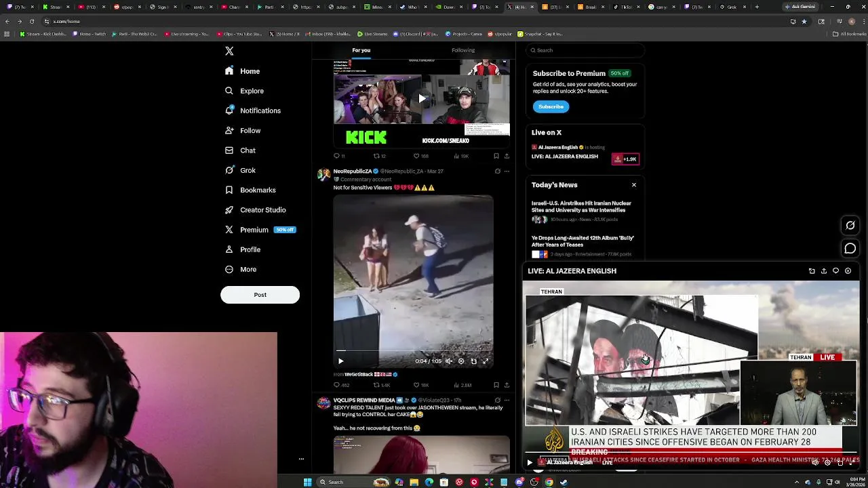Open Premium 50% off sidebar item

pos(260,230)
